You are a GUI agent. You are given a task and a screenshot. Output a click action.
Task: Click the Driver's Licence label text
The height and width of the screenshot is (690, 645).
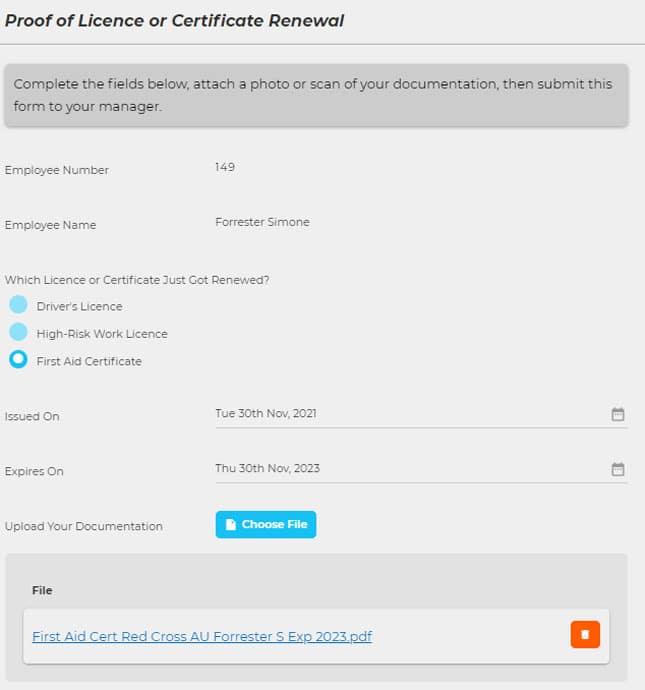tap(80, 306)
